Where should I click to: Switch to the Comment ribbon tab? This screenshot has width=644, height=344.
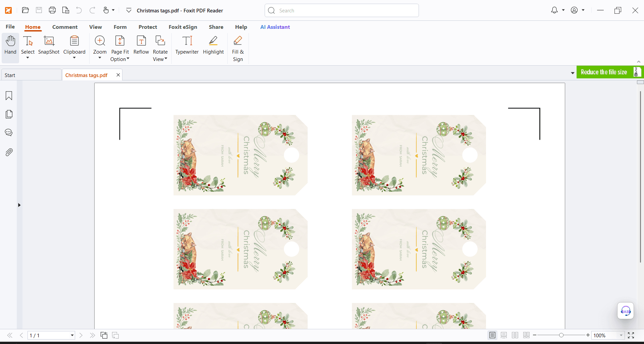click(x=65, y=27)
